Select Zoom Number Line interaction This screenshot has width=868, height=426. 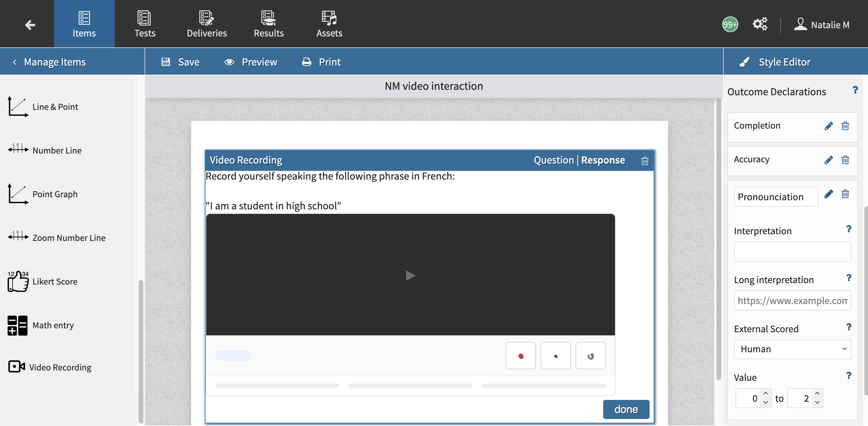56,237
